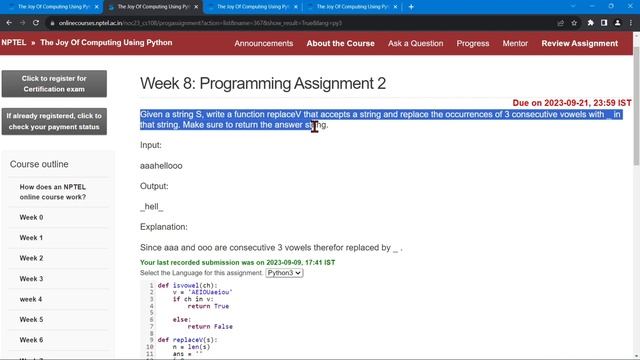Click the sample input aaahellooo
640x360 pixels.
(x=161, y=166)
